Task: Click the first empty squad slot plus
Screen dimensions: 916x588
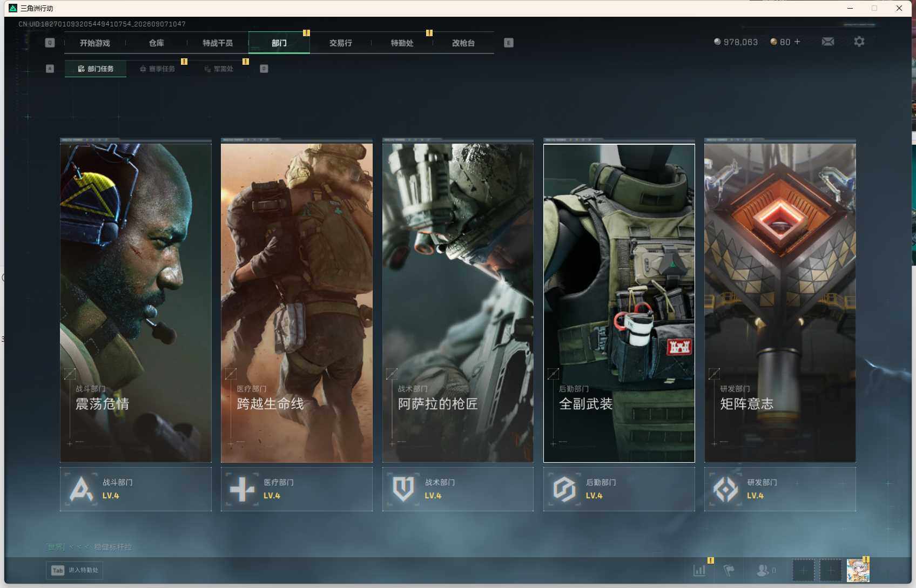Action: coord(803,570)
